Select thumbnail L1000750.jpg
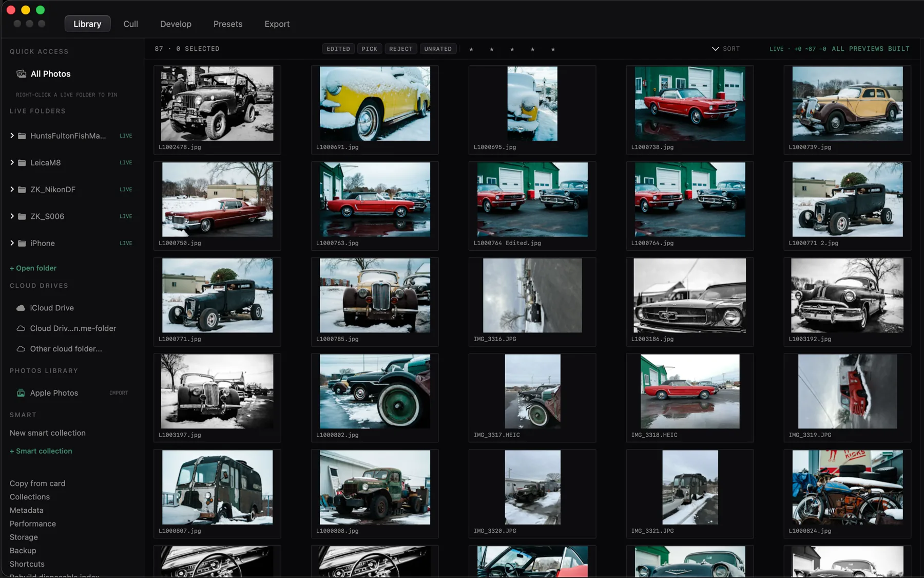924x578 pixels. (x=217, y=199)
